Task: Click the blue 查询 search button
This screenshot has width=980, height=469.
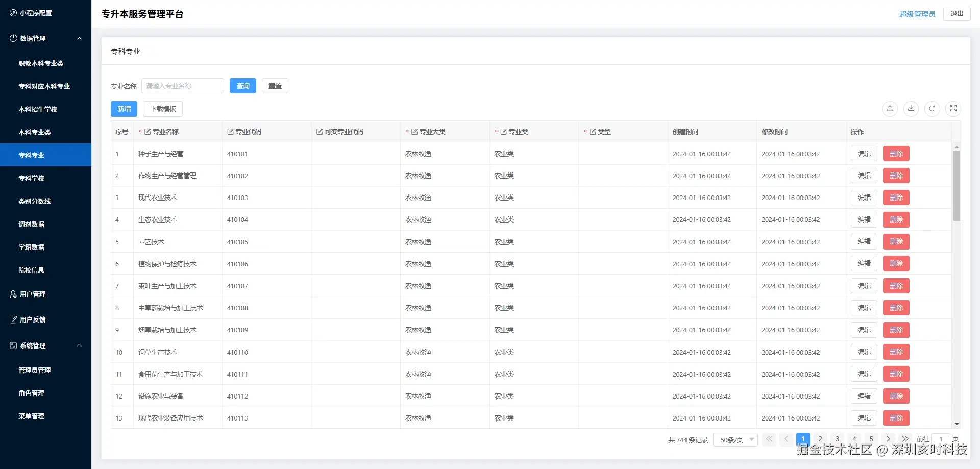Action: point(243,86)
